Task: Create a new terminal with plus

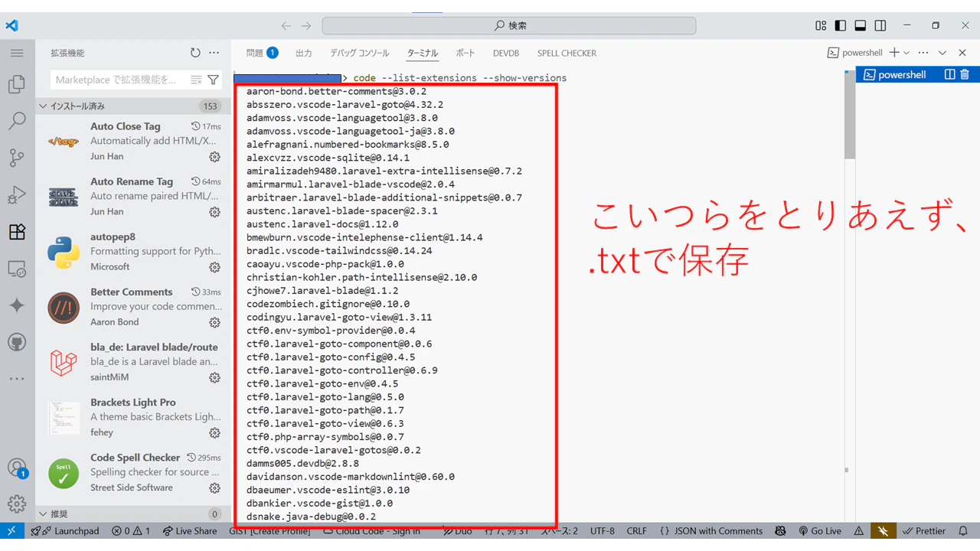Action: [x=894, y=53]
